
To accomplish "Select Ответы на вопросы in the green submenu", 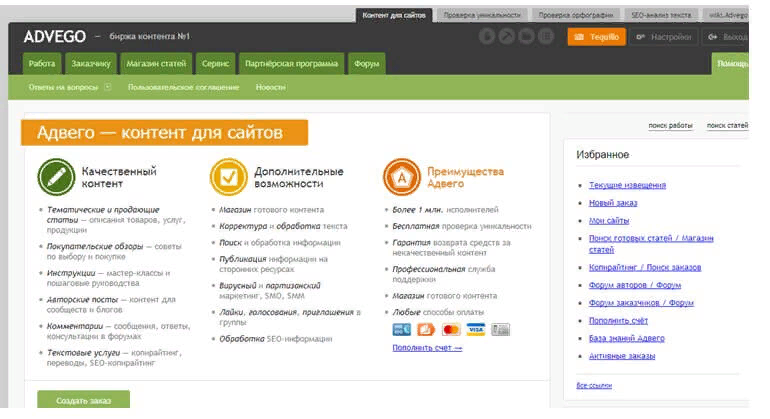I will coord(63,87).
